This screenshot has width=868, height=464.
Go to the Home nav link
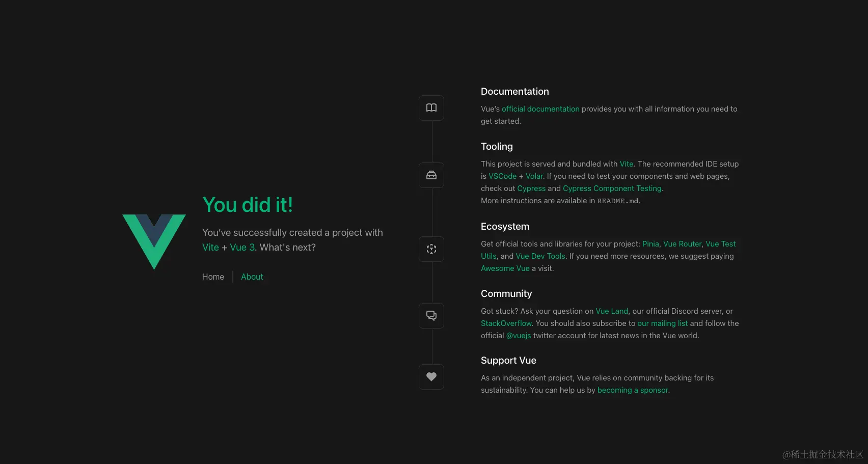point(213,277)
